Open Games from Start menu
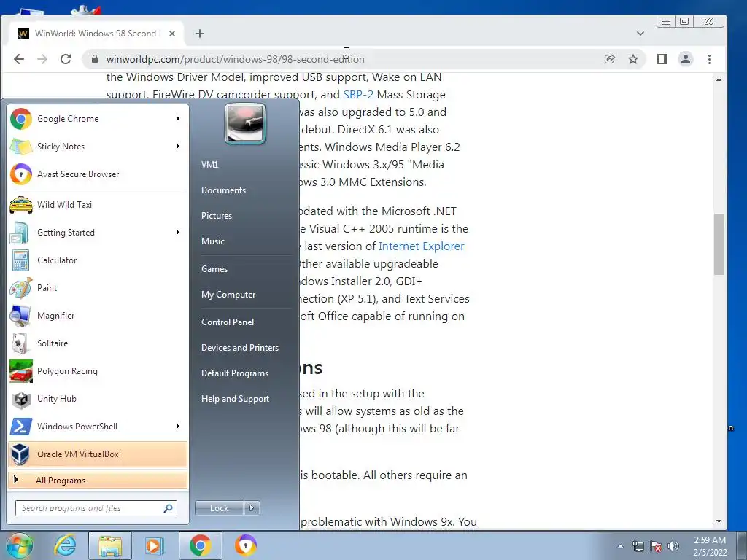 tap(214, 269)
